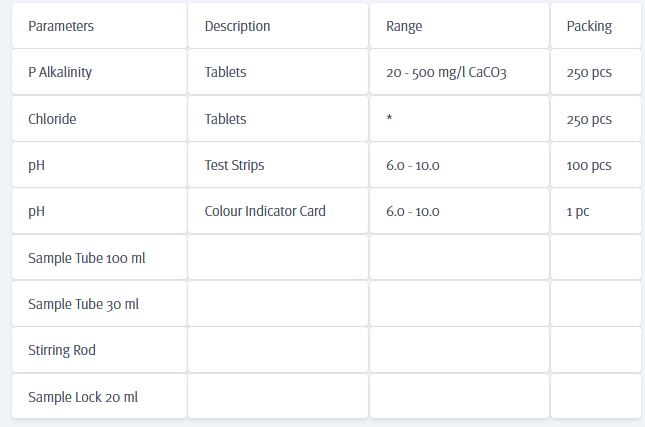
Task: Click the Packing column header
Action: click(589, 26)
